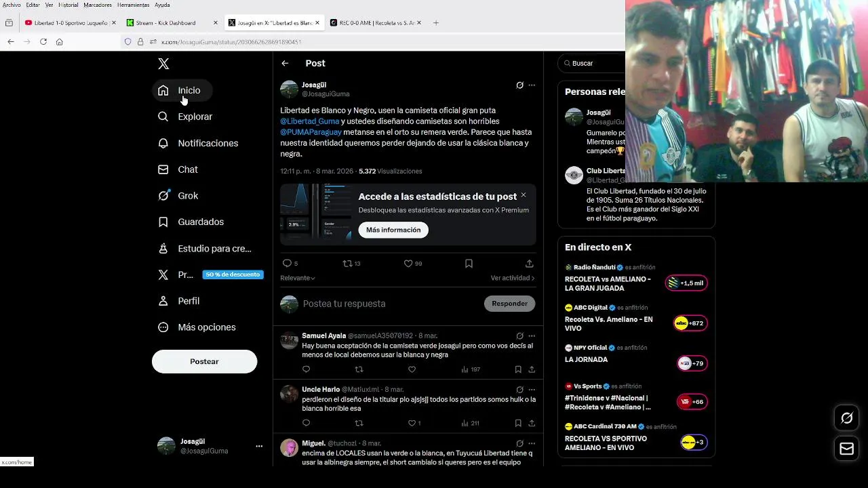This screenshot has width=868, height=488.
Task: Switch to Stream - Kick Dashboard tab
Action: (172, 22)
